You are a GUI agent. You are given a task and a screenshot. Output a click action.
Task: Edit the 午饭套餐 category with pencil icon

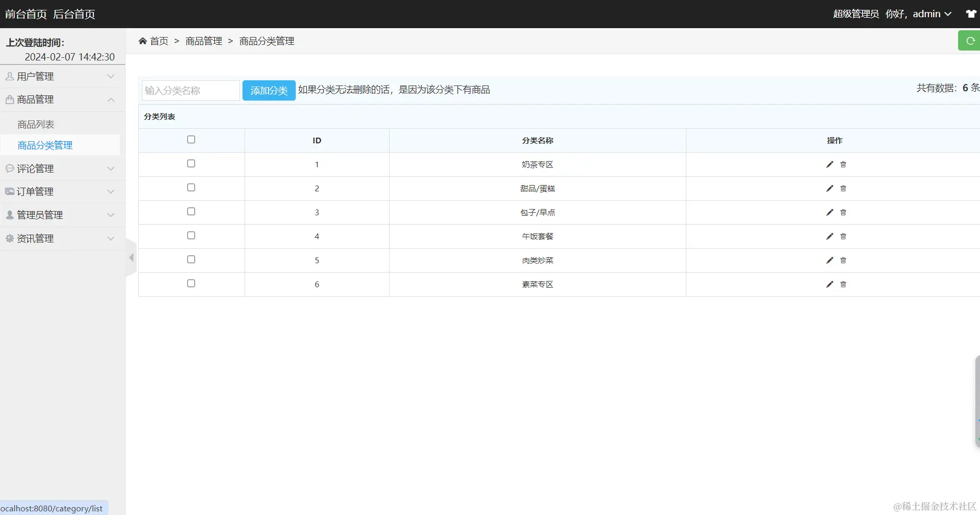click(x=830, y=237)
